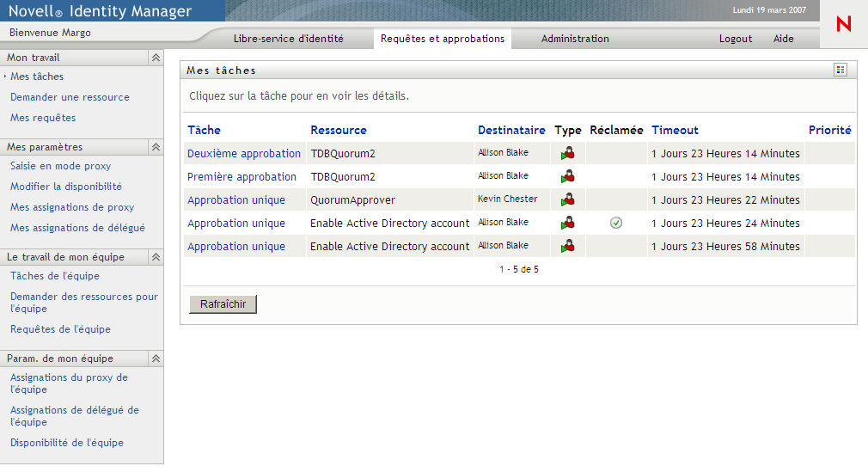
Task: Open Assignations du proxy de l'équipe
Action: click(x=70, y=383)
